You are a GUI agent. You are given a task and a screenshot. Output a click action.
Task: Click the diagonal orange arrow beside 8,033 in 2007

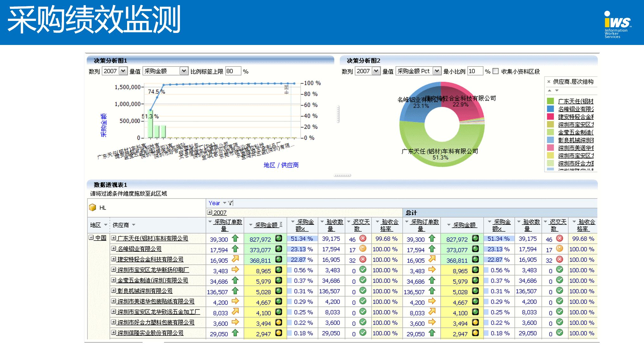point(235,312)
